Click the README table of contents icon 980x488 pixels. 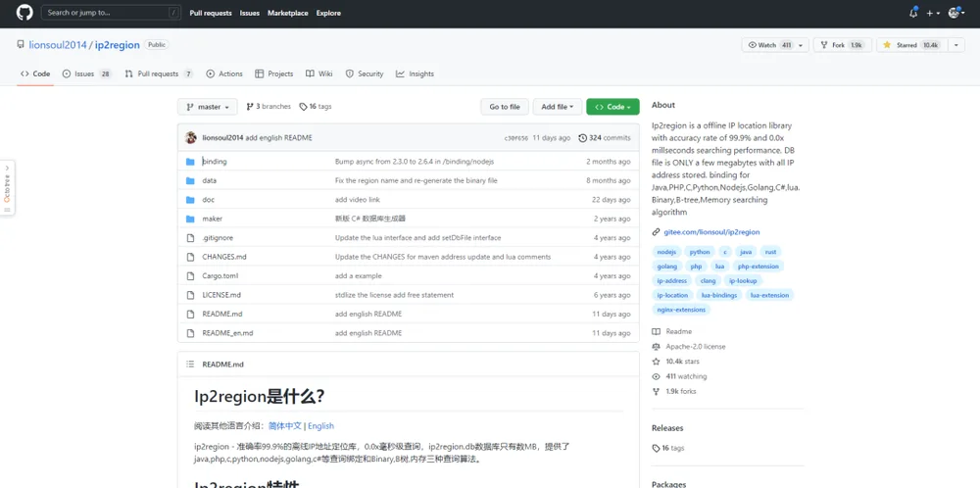click(190, 365)
